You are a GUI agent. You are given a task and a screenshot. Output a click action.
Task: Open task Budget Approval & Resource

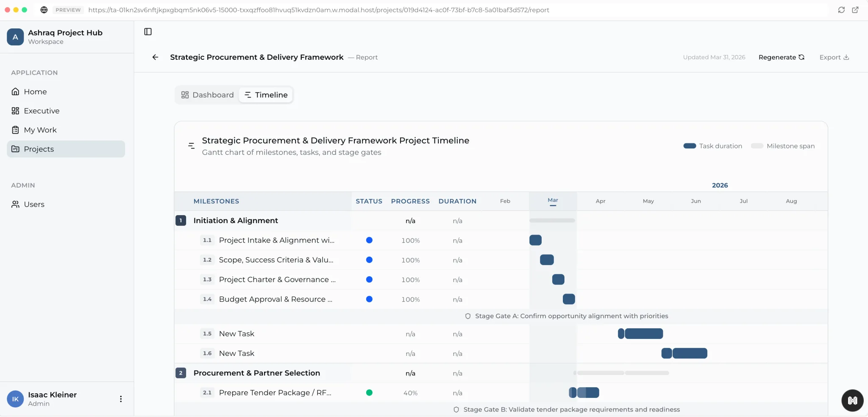pyautogui.click(x=275, y=299)
